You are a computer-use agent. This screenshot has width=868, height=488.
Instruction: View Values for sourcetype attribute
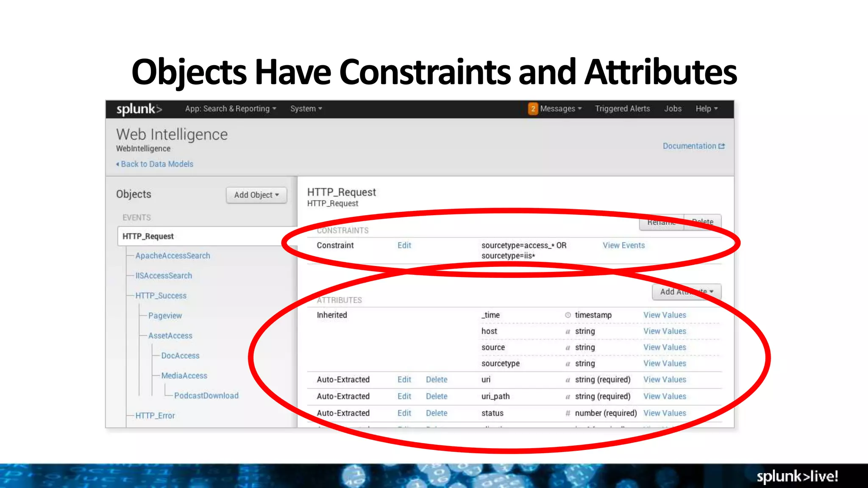[665, 363]
